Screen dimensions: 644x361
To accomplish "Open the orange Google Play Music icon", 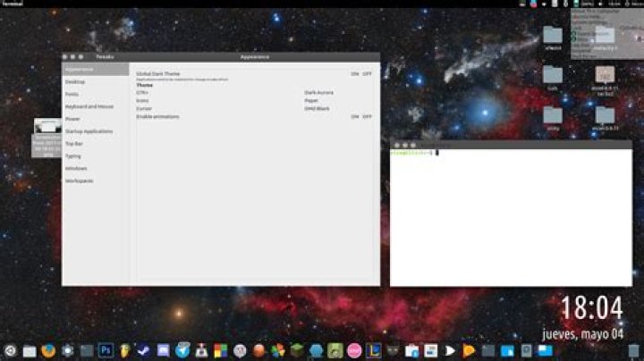I will click(469, 351).
